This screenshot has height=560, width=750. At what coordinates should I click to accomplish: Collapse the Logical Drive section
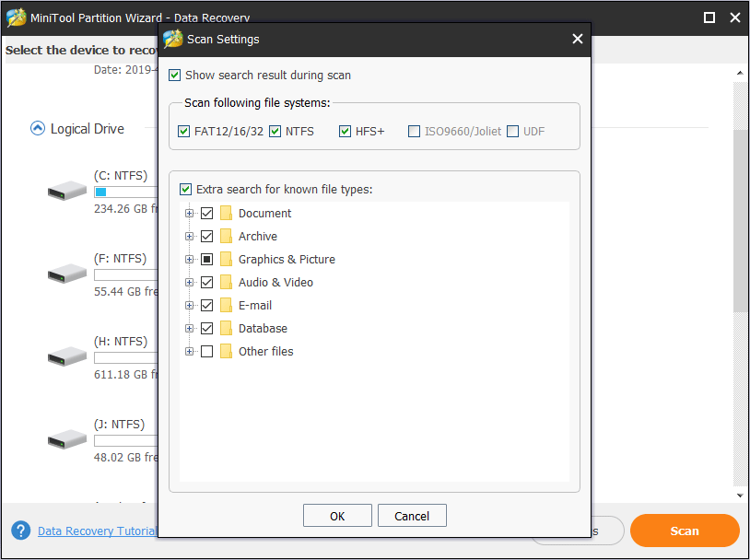[37, 128]
